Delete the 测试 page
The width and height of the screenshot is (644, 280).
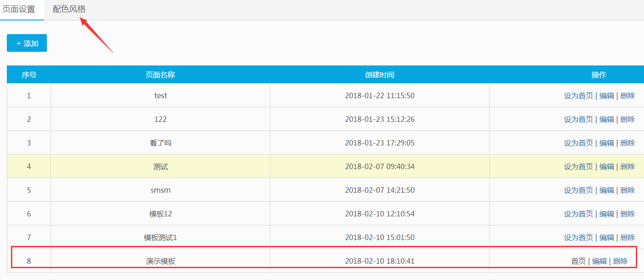[628, 166]
